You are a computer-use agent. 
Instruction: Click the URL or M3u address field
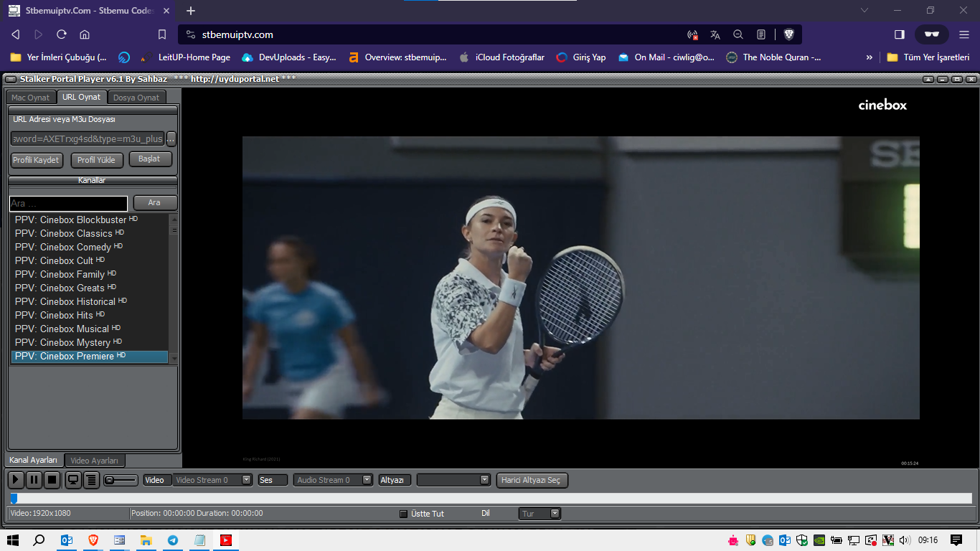coord(87,138)
